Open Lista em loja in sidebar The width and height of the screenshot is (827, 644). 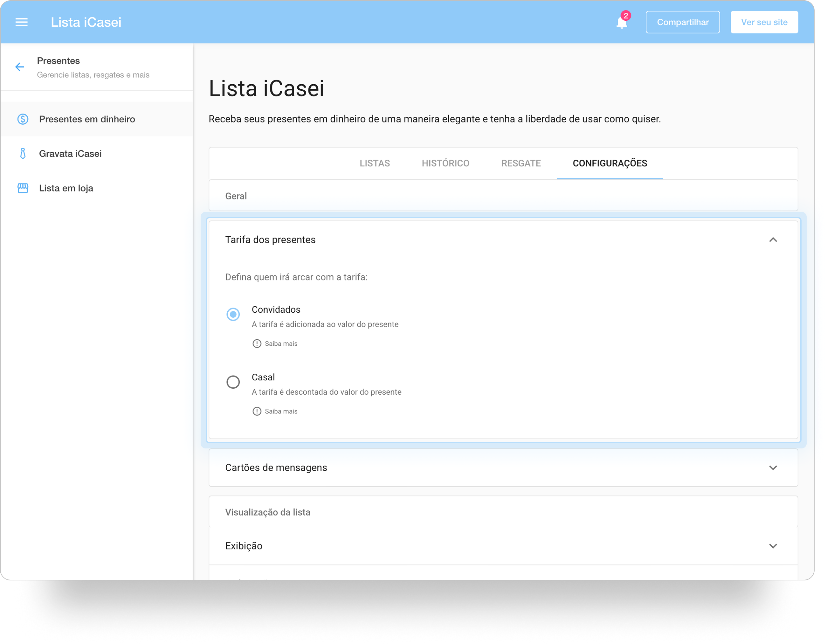97,188
